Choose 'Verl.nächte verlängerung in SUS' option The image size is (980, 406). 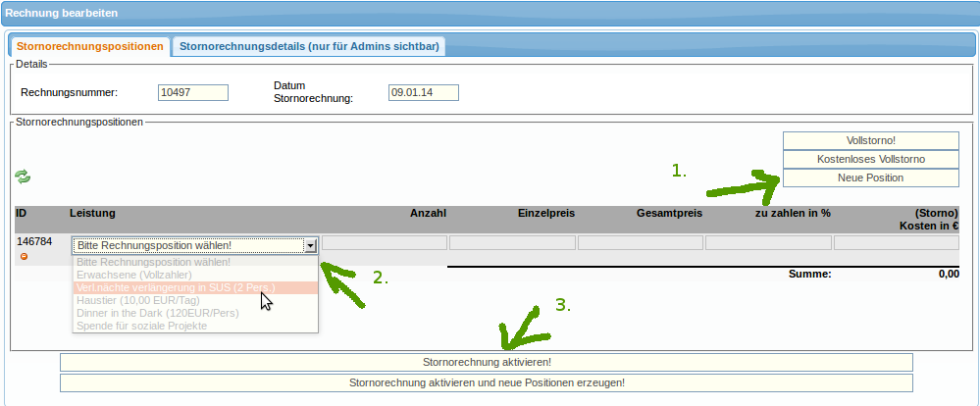point(176,287)
